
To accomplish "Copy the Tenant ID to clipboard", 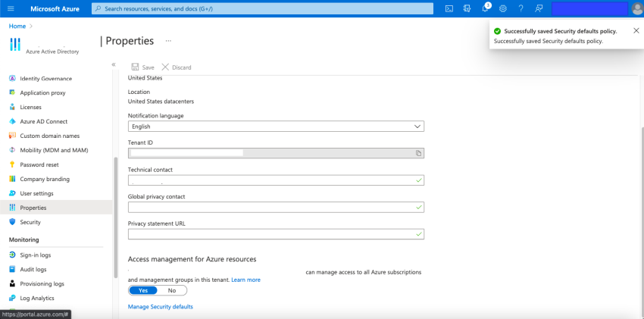I will pos(417,153).
